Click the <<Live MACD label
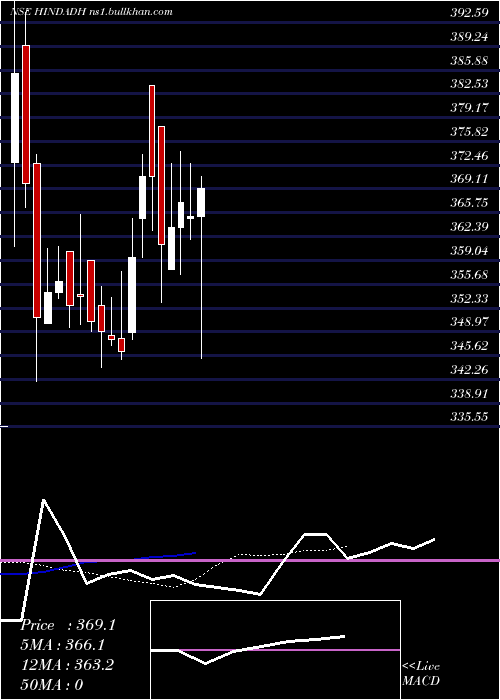 point(421,674)
